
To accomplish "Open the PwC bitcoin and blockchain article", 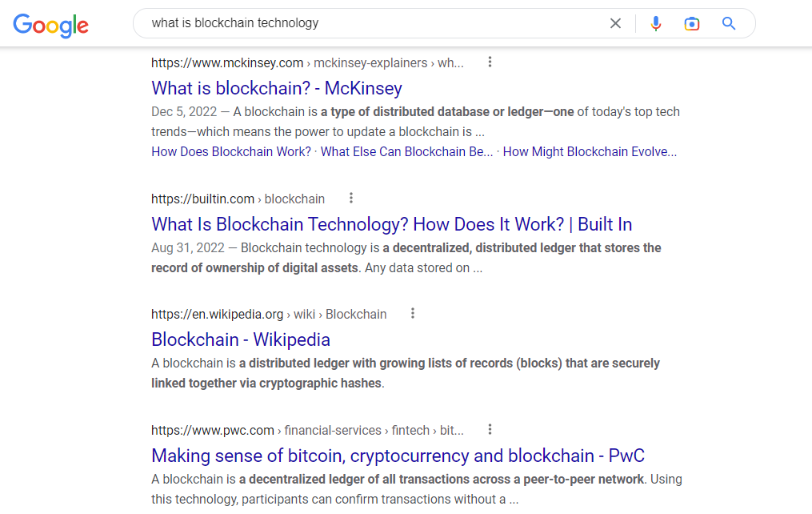I will 397,455.
